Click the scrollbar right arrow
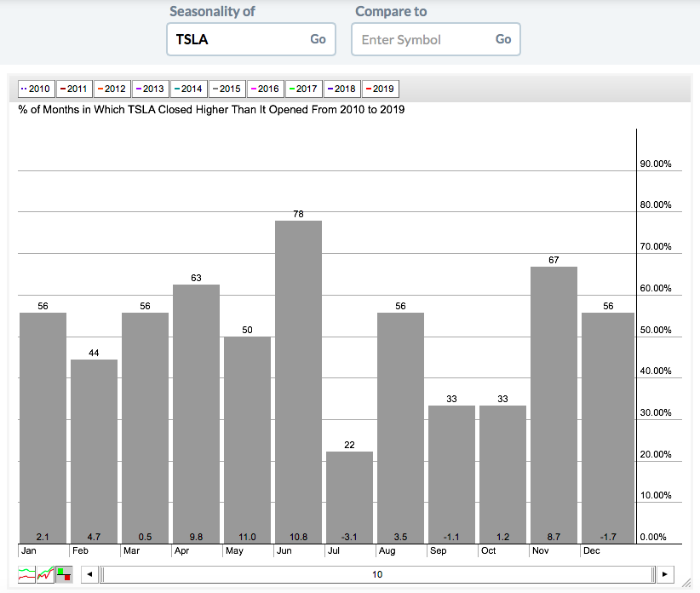Image resolution: width=700 pixels, height=593 pixels. 665,574
